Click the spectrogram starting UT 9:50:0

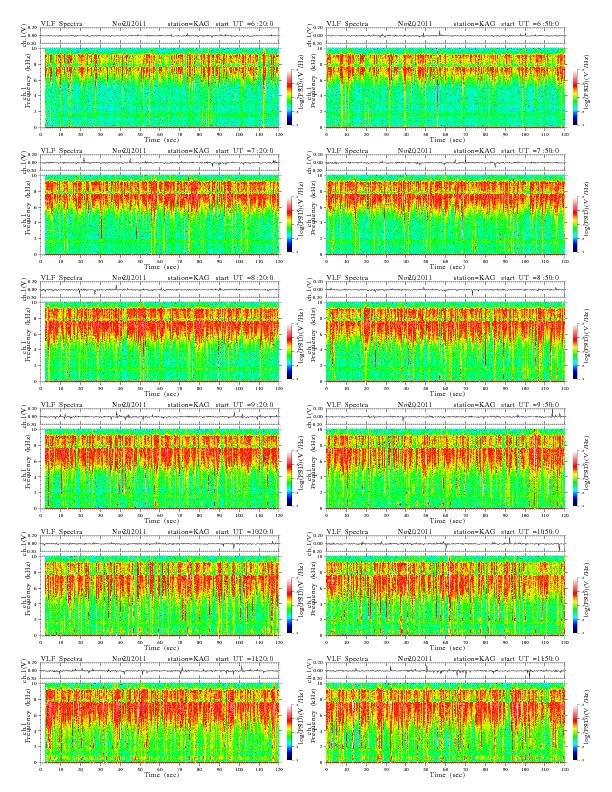pos(445,469)
